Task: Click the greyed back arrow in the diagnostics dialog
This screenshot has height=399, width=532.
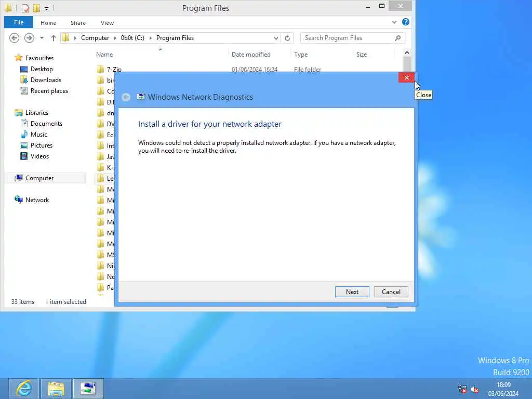Action: [126, 97]
